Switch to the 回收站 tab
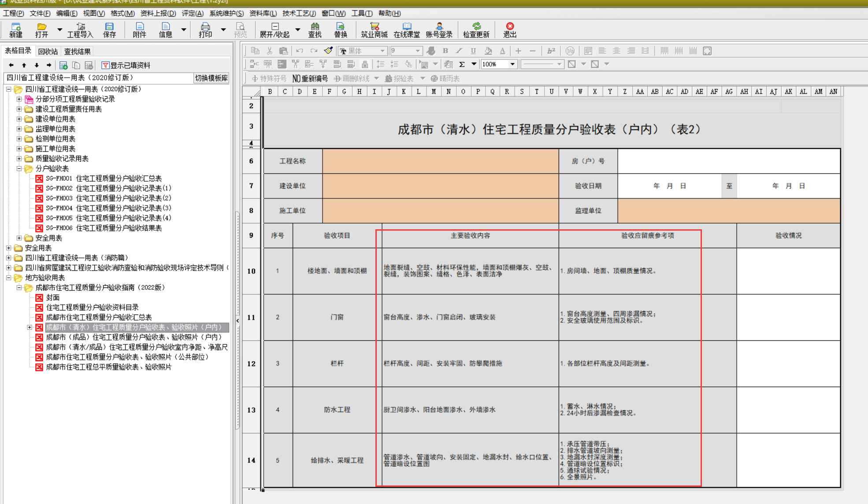The height and width of the screenshot is (504, 868). pyautogui.click(x=48, y=52)
